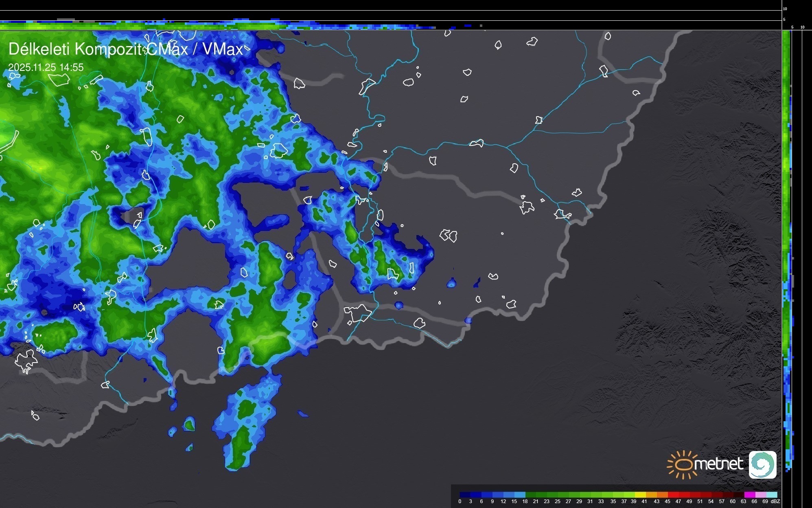The height and width of the screenshot is (508, 812).
Task: Click the 69 value on color scale
Action: pyautogui.click(x=765, y=501)
